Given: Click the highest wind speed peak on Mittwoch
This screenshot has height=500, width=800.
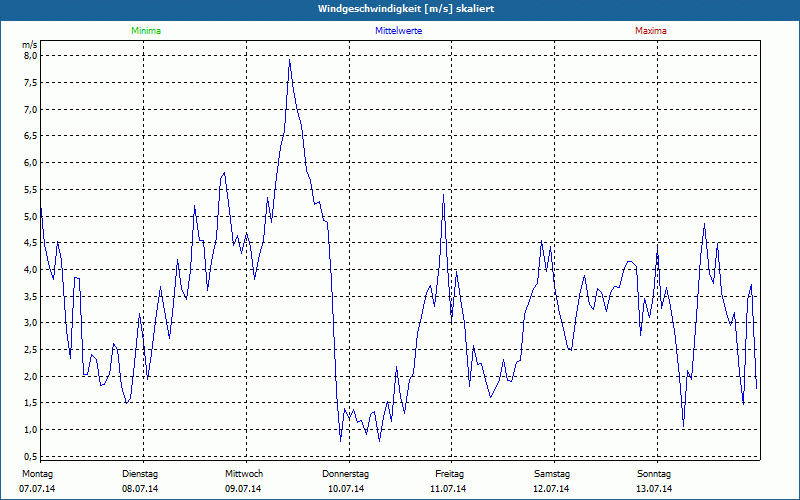Looking at the screenshot, I should [x=289, y=60].
